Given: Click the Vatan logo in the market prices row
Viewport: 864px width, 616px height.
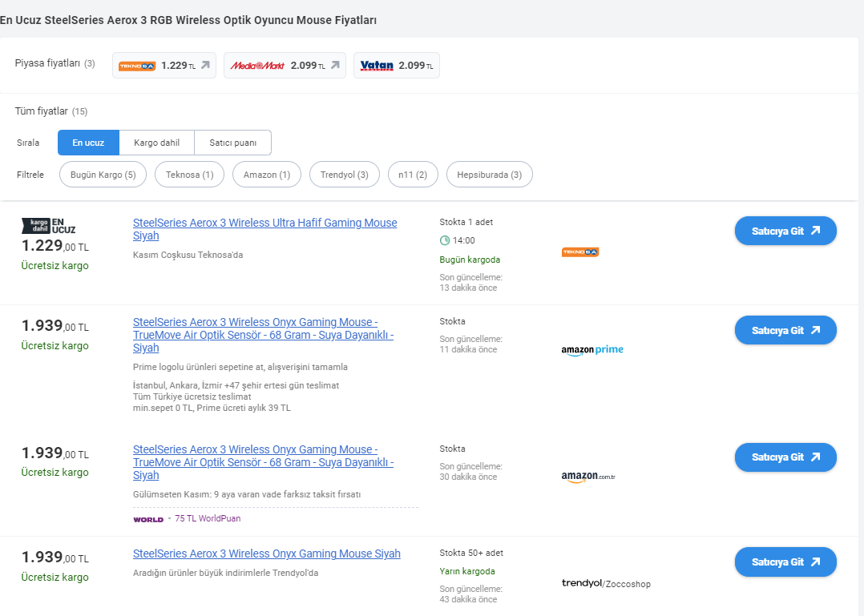Looking at the screenshot, I should (x=377, y=66).
